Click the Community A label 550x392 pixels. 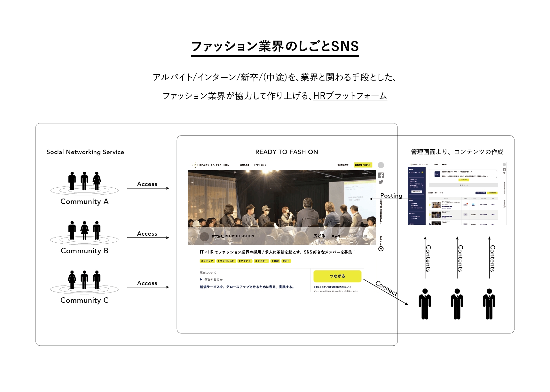click(84, 201)
